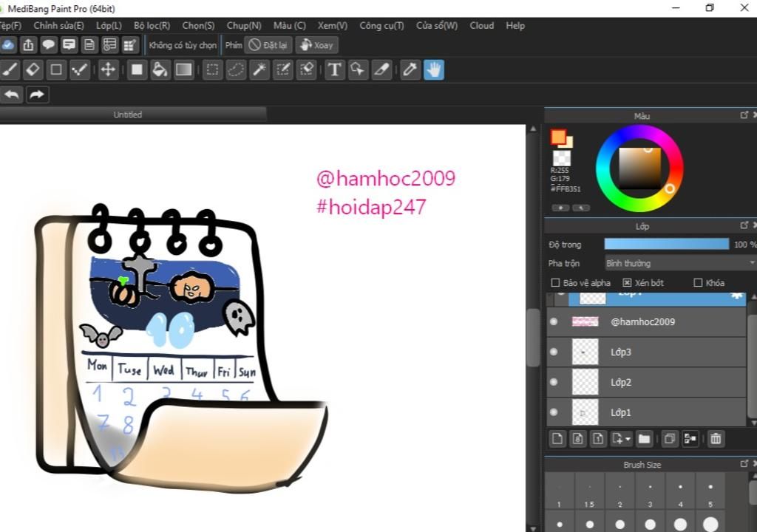Create a new layer folder
Image resolution: width=757 pixels, height=532 pixels.
point(644,439)
